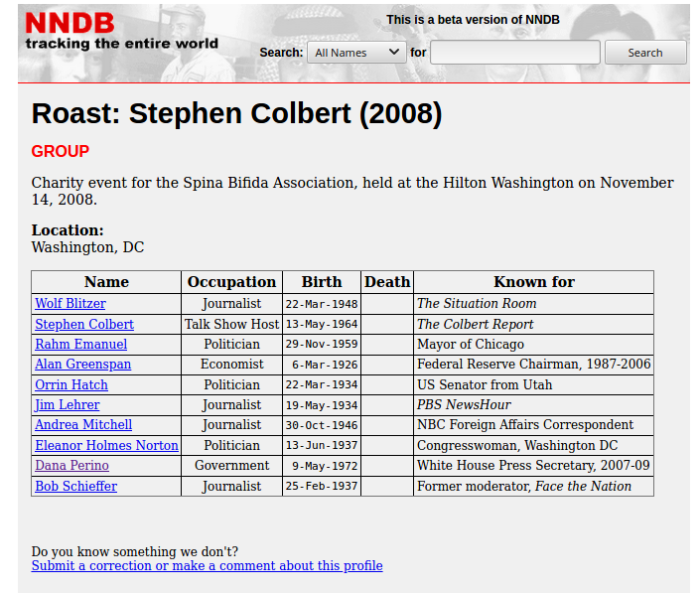Focus the search text input field
This screenshot has height=593, width=700.
click(x=514, y=53)
